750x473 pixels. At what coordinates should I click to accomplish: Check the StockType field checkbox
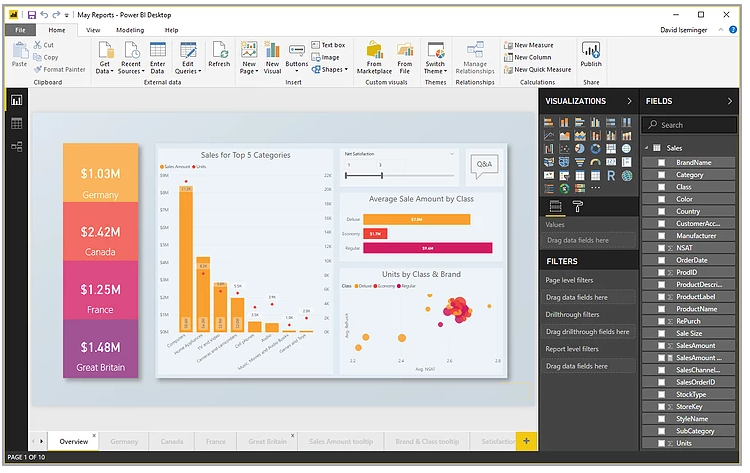[x=662, y=395]
